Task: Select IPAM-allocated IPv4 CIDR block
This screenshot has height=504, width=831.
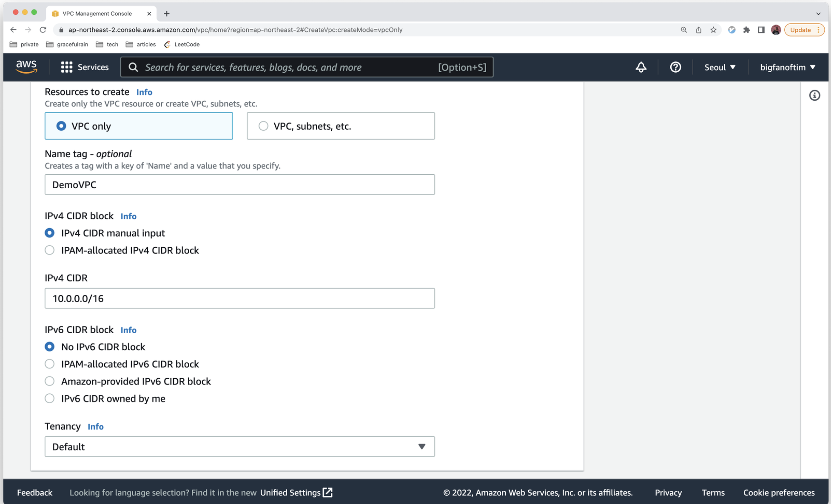Action: 50,250
